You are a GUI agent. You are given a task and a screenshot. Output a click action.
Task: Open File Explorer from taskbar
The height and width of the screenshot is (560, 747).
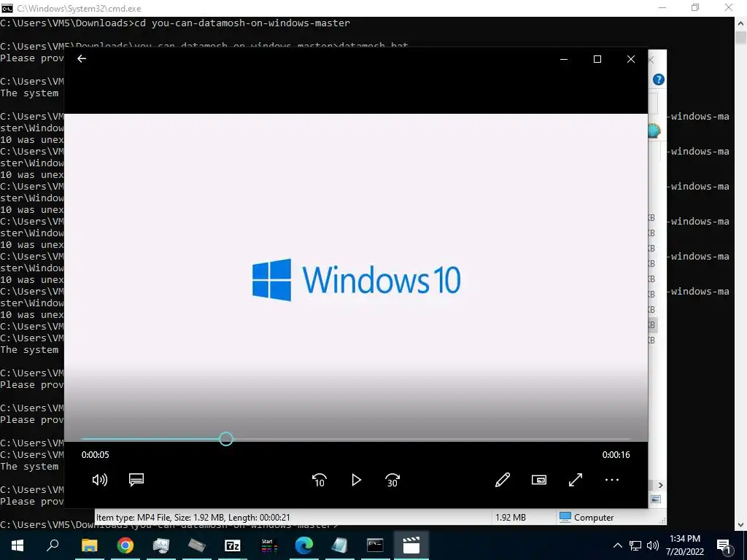90,545
